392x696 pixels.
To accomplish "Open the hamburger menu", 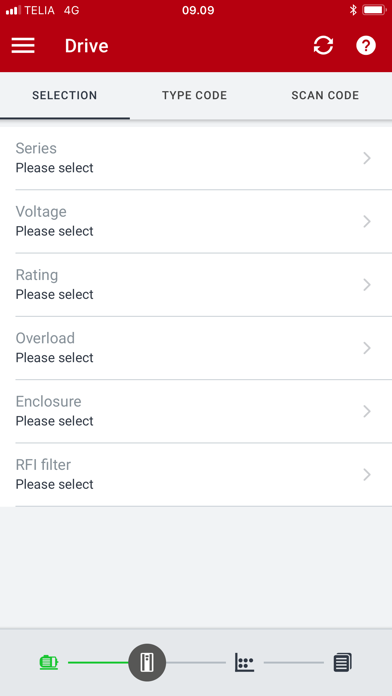I will (x=23, y=46).
